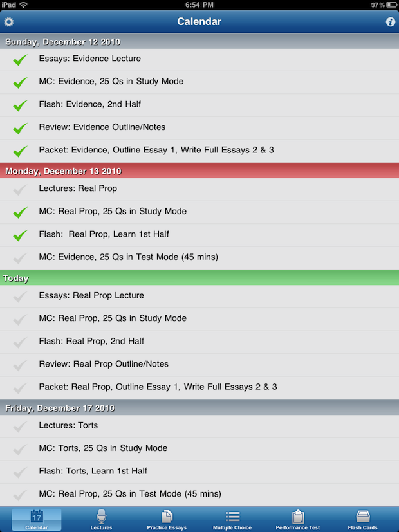Check off Lectures: Torts task

tap(21, 427)
